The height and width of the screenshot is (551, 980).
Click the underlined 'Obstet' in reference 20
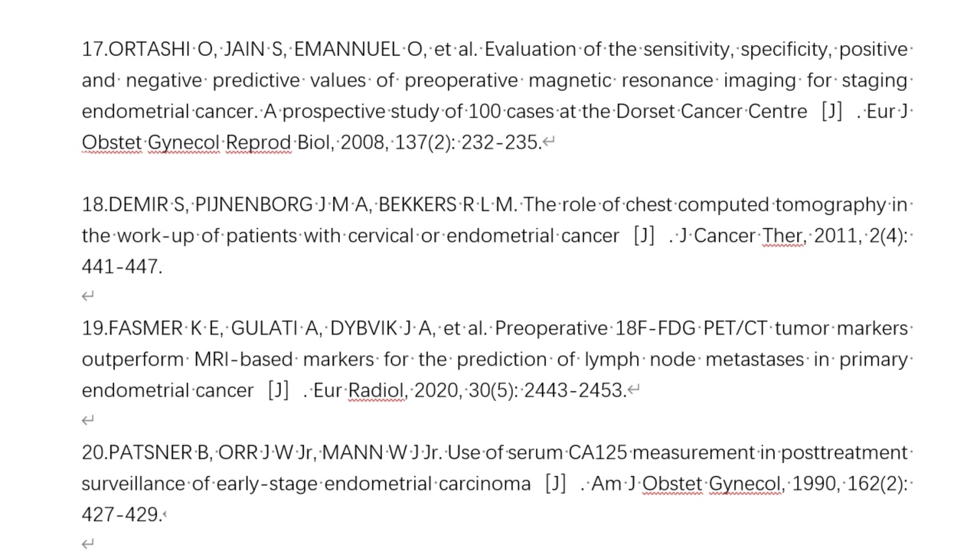[671, 484]
